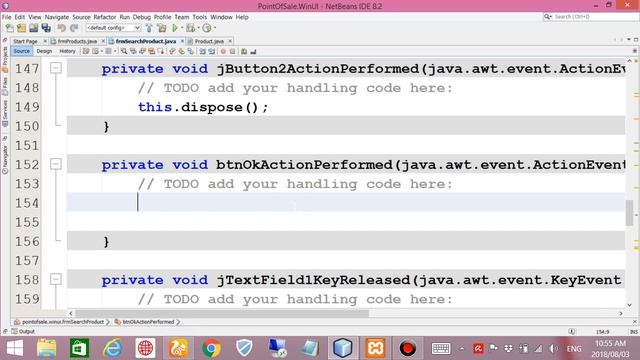Open the Run Project dropdown arrow
The image size is (640, 360).
(182, 28)
